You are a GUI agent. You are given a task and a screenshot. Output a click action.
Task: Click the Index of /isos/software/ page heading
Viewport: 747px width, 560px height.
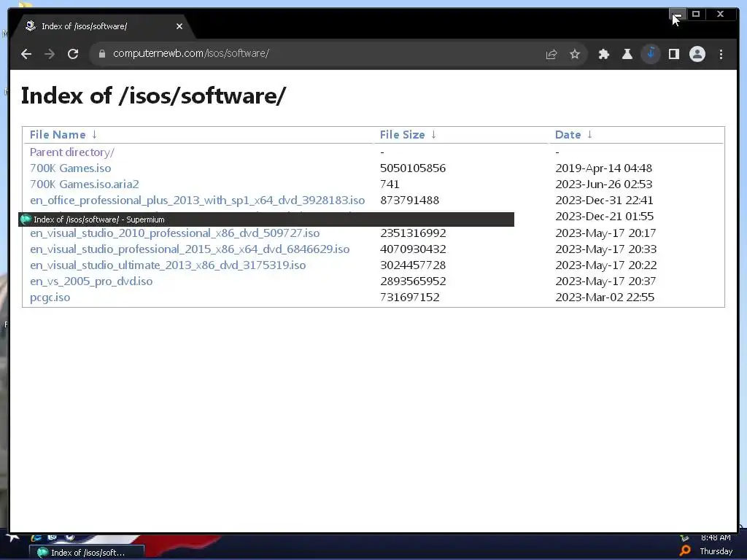153,96
